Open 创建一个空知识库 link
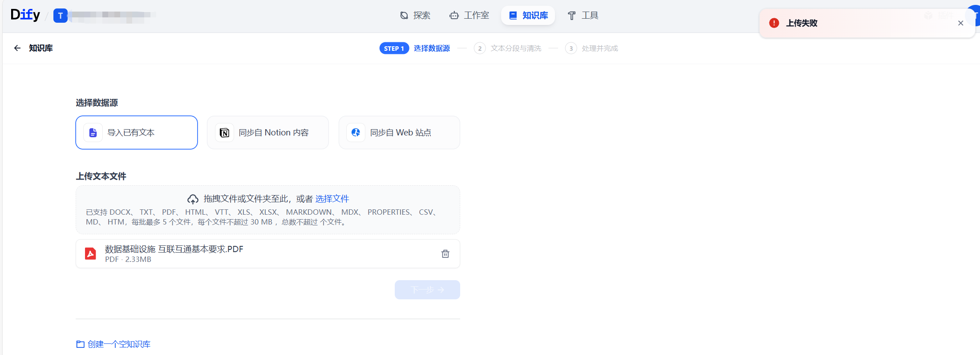Viewport: 980px width, 355px height. pyautogui.click(x=119, y=344)
